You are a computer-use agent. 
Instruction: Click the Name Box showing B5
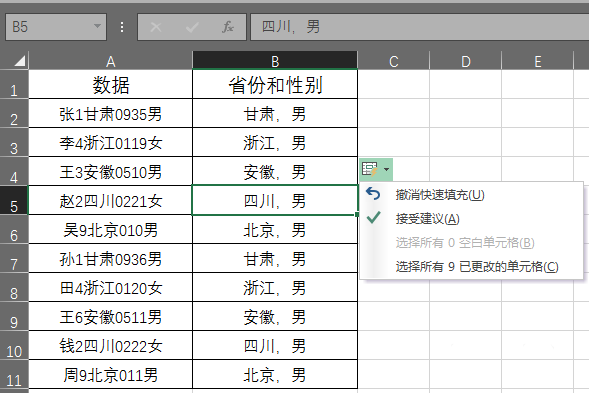[x=56, y=27]
